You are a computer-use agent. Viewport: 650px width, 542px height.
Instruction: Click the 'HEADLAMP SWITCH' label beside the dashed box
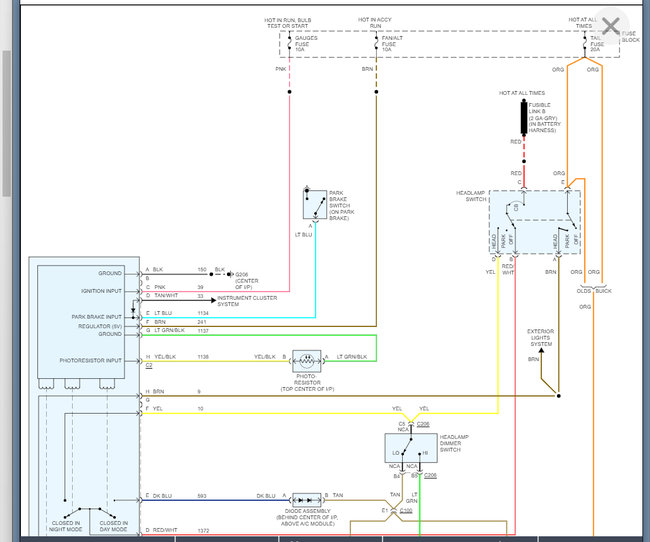pyautogui.click(x=471, y=196)
